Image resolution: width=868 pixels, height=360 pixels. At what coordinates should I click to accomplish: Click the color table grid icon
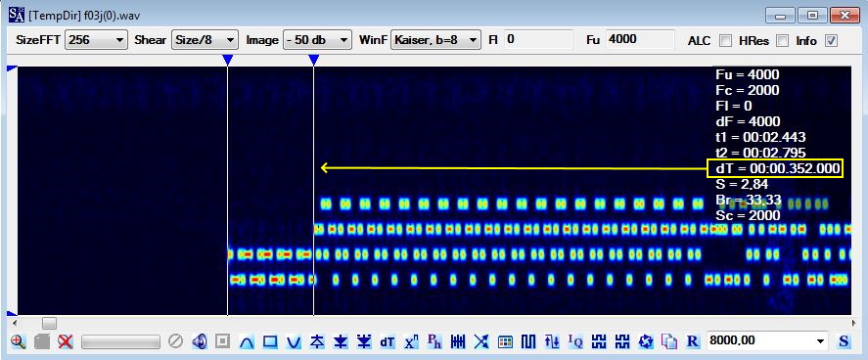coord(505,341)
